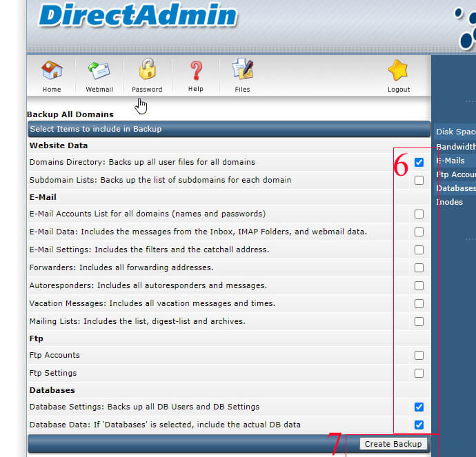This screenshot has height=457, width=476.
Task: Click the DirectAdmin logo
Action: [x=138, y=15]
